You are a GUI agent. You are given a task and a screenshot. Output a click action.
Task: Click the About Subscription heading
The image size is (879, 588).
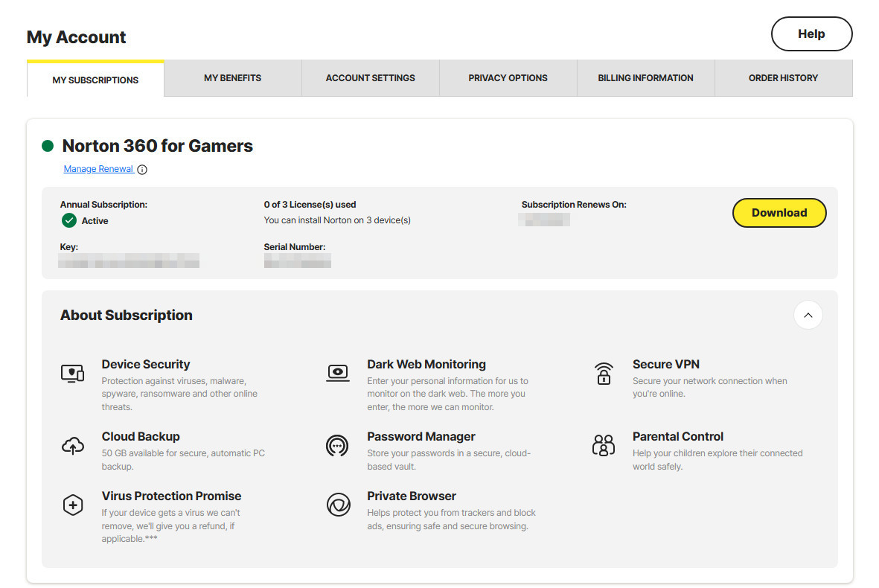[x=126, y=315]
